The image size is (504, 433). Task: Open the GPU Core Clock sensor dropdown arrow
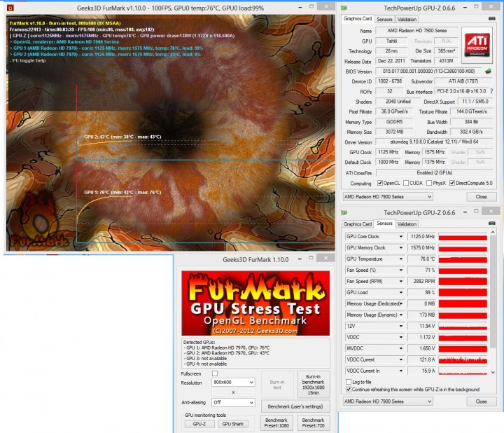[401, 236]
